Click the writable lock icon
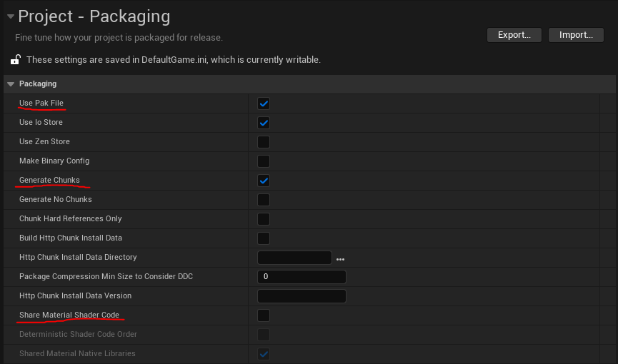Viewport: 618px width, 364px height. coord(15,60)
